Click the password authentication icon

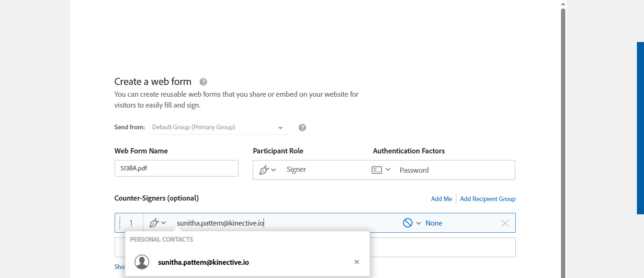377,170
